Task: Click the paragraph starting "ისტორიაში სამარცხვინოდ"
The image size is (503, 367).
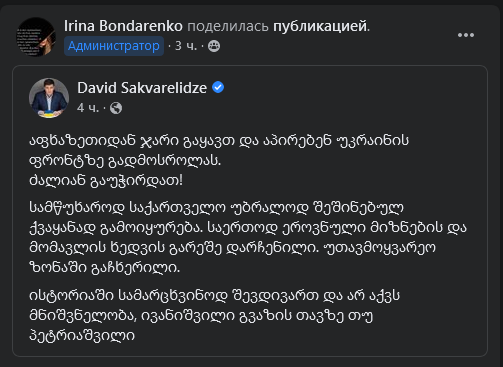Action: click(x=215, y=315)
